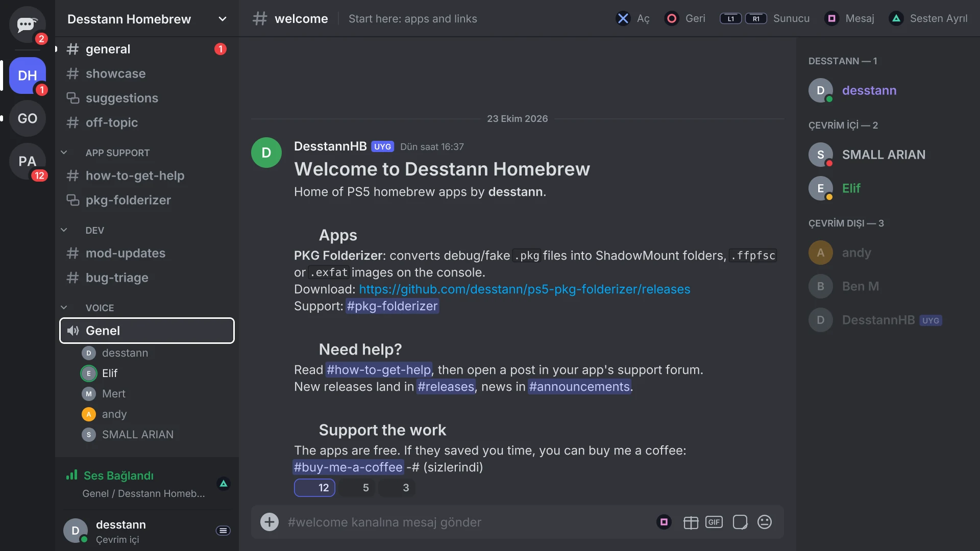Screen dimensions: 980x551
Task: Open the gift icon in message bar
Action: tap(691, 522)
